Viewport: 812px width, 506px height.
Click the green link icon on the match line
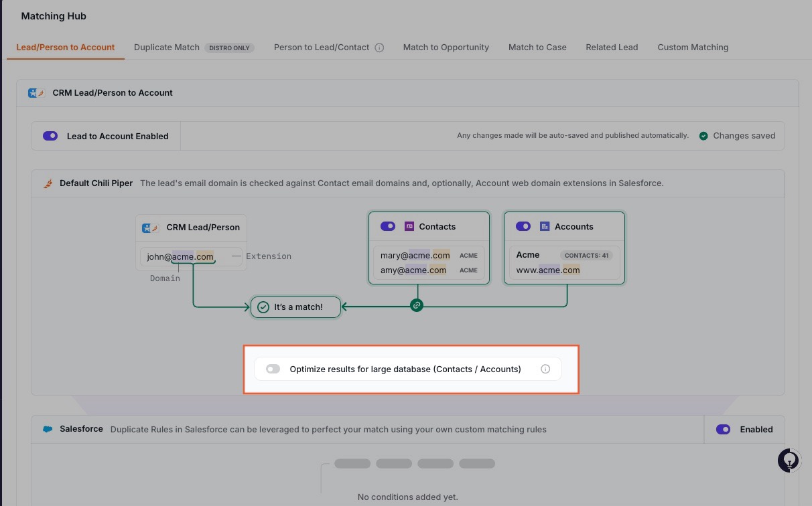(x=417, y=305)
